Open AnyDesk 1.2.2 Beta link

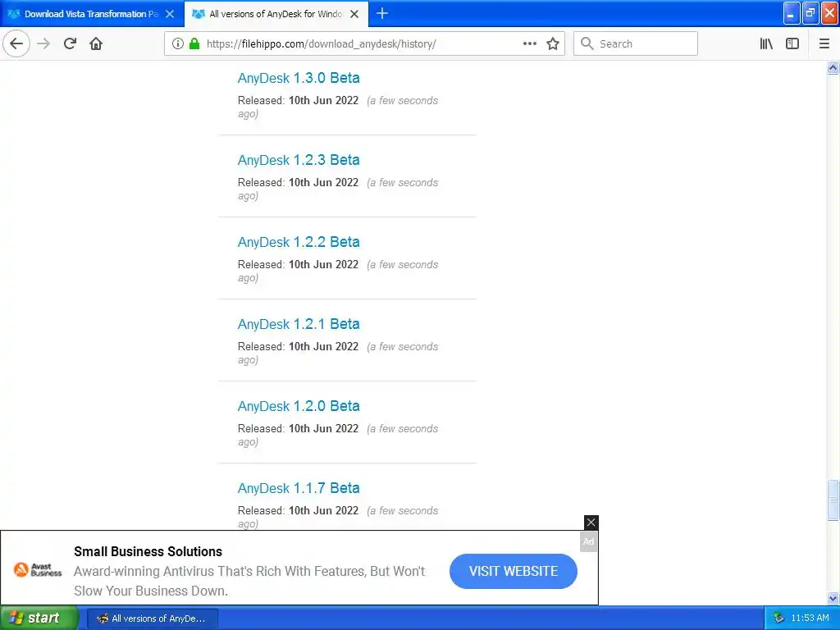299,242
